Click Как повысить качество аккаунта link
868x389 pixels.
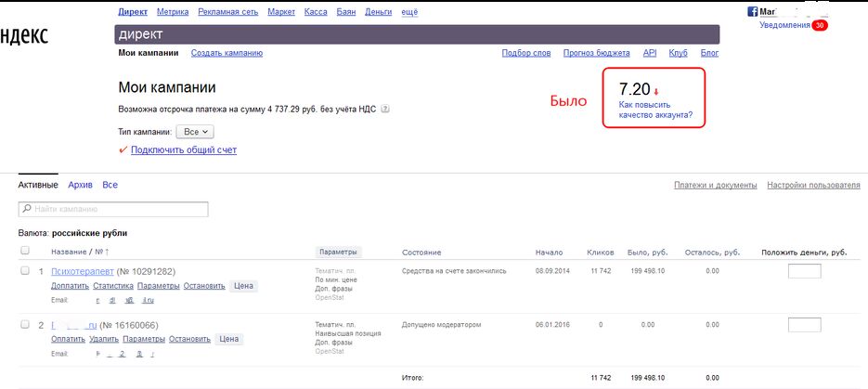click(655, 110)
